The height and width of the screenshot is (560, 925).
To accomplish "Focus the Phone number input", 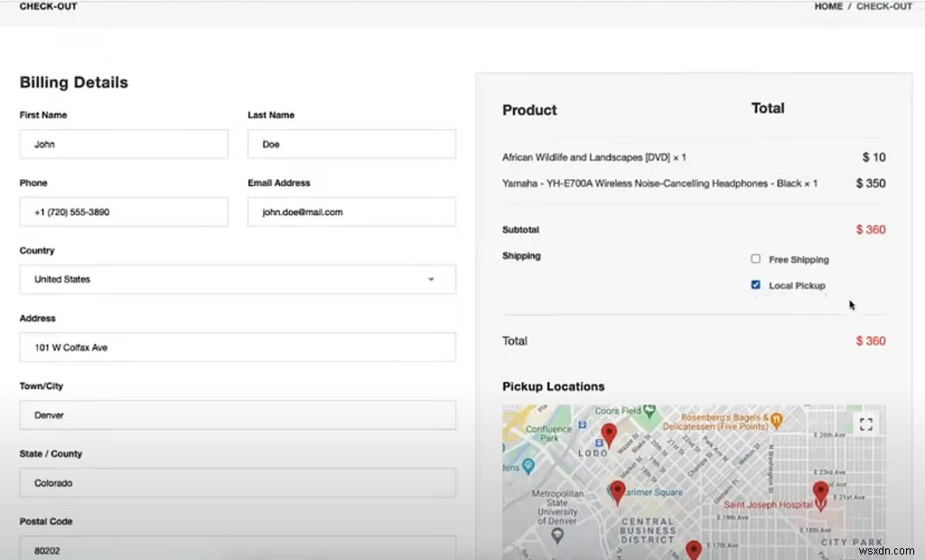I will [124, 212].
